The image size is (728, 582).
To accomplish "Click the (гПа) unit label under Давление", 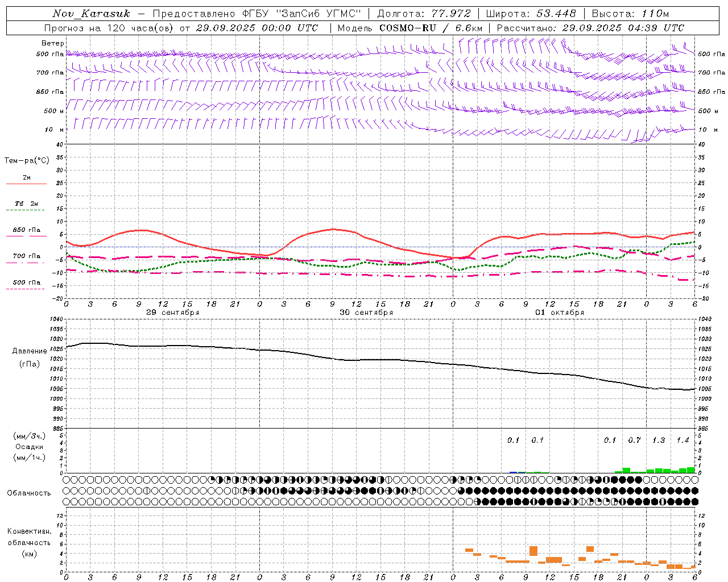I will (30, 364).
